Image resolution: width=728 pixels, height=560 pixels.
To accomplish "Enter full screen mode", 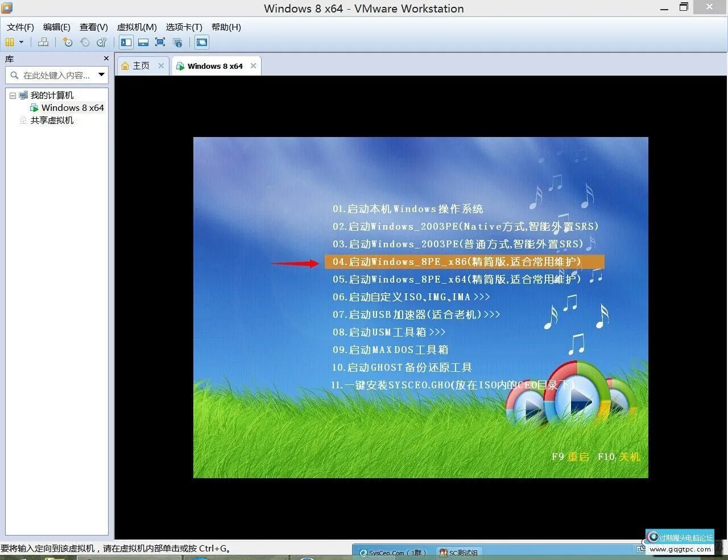I will (160, 42).
